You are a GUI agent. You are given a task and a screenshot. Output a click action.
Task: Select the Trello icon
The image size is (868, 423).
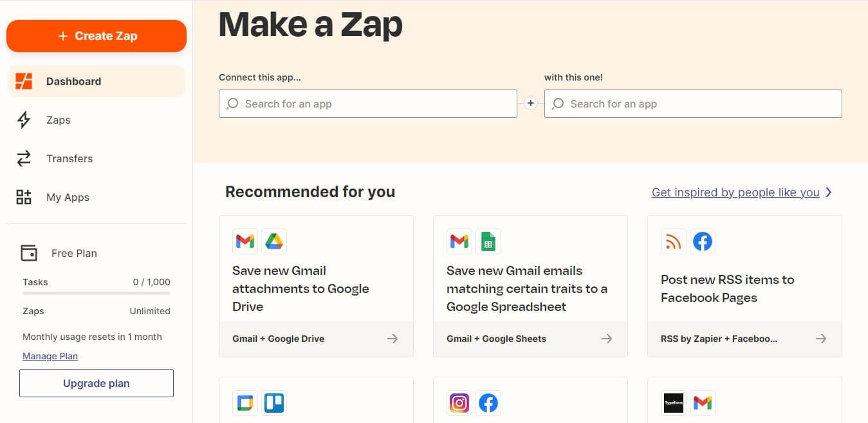[x=274, y=402]
